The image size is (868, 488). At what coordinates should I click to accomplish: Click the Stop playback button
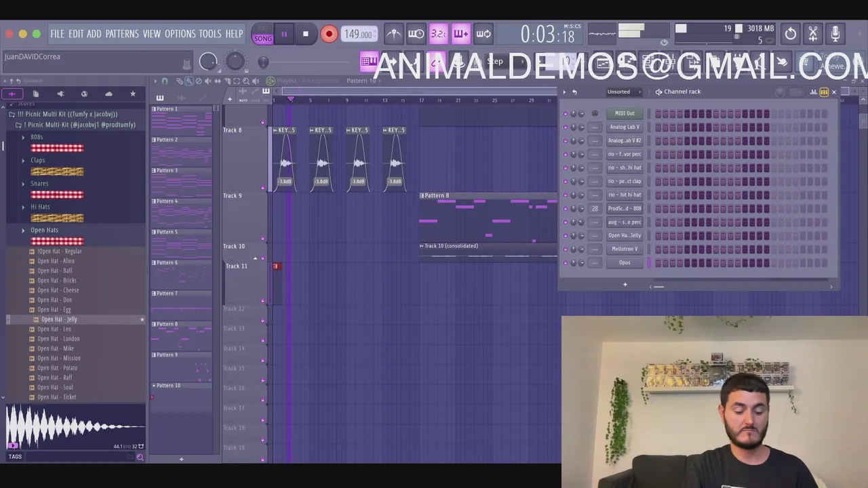(x=306, y=34)
